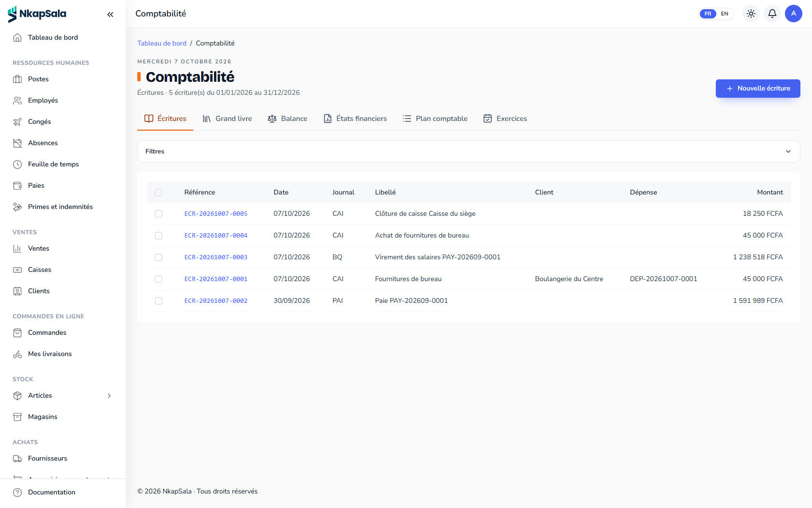812x508 pixels.
Task: Collapse the sidebar with double-chevron icon
Action: click(110, 15)
